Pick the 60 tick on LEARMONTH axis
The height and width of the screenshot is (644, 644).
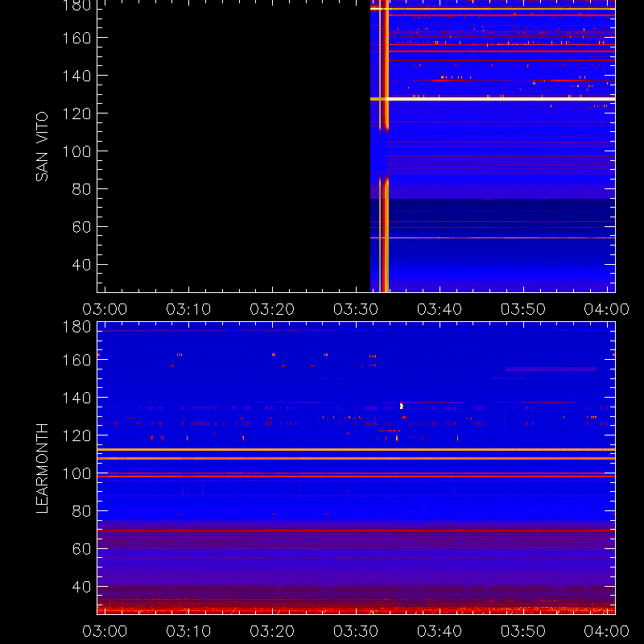tap(81, 549)
